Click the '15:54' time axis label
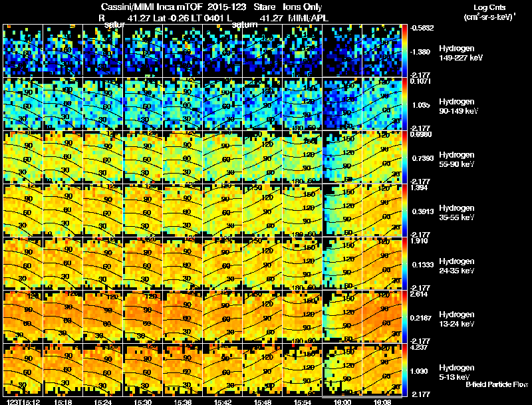This screenshot has width=532, height=405. (303, 402)
